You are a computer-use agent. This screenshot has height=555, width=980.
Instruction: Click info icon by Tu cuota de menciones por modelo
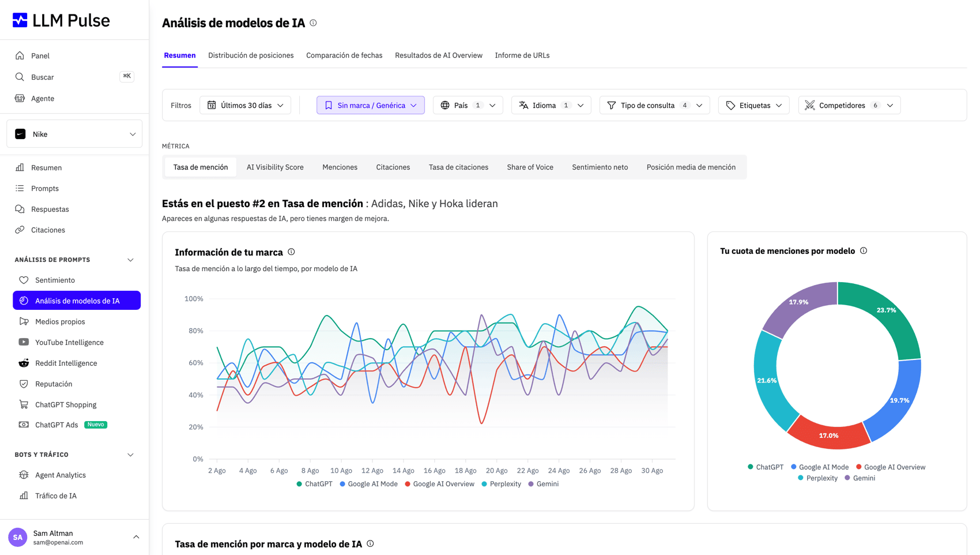(864, 251)
